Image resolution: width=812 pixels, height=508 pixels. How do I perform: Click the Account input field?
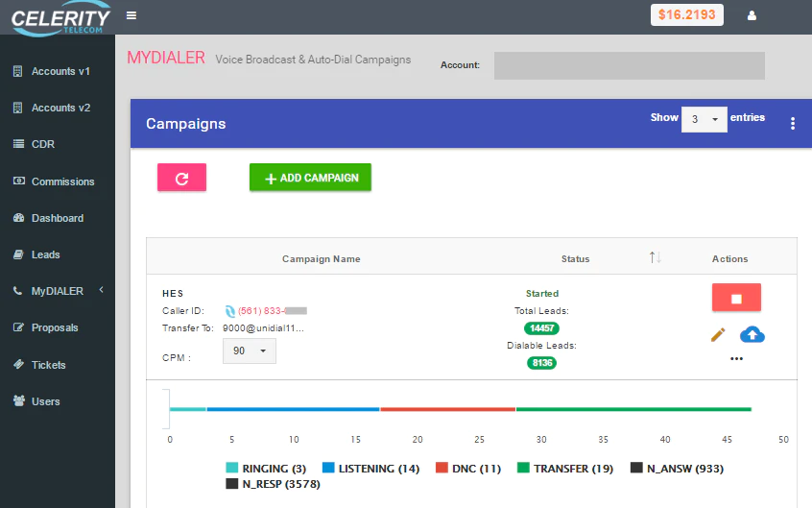coord(630,65)
